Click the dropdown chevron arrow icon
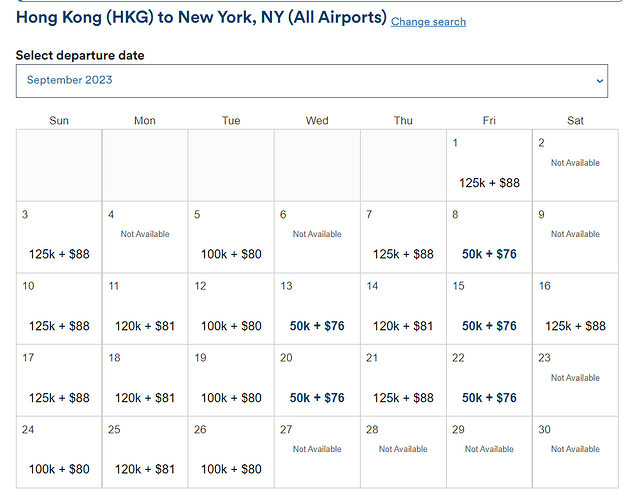This screenshot has width=625, height=500. [x=599, y=81]
